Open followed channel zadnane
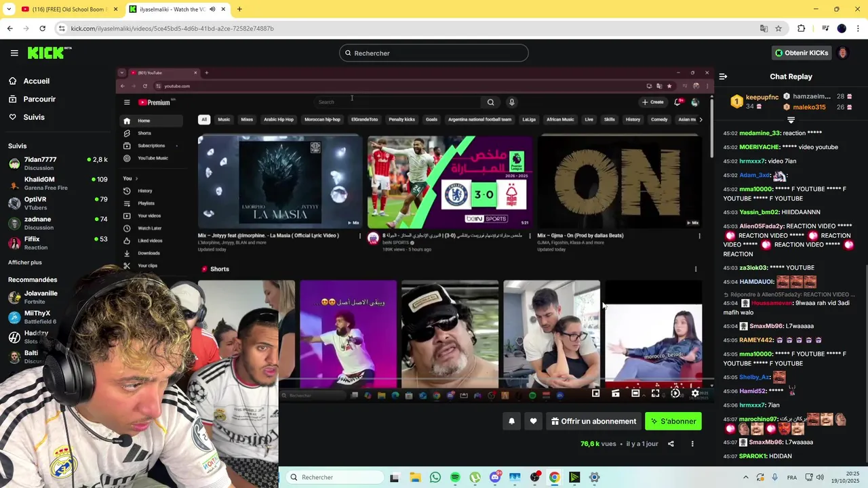Viewport: 868px width, 488px height. click(58, 223)
